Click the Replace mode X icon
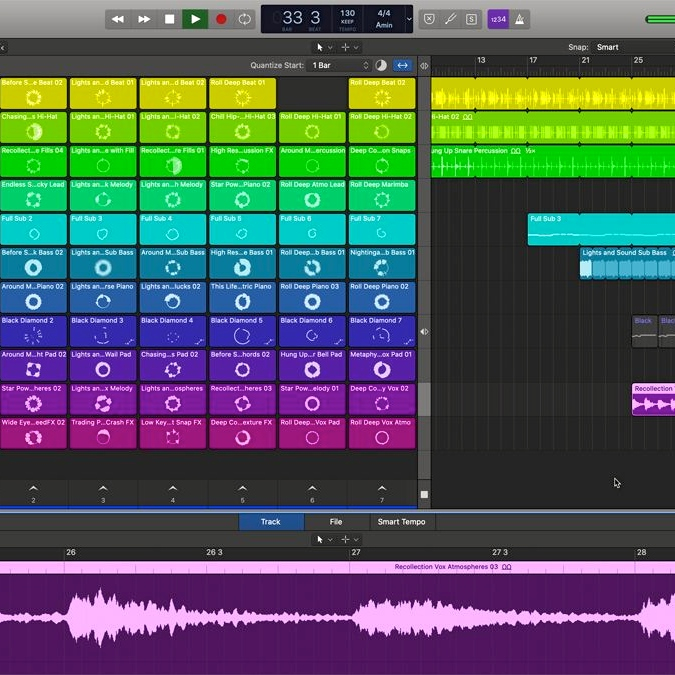Screen dimensions: 675x675 pos(429,19)
